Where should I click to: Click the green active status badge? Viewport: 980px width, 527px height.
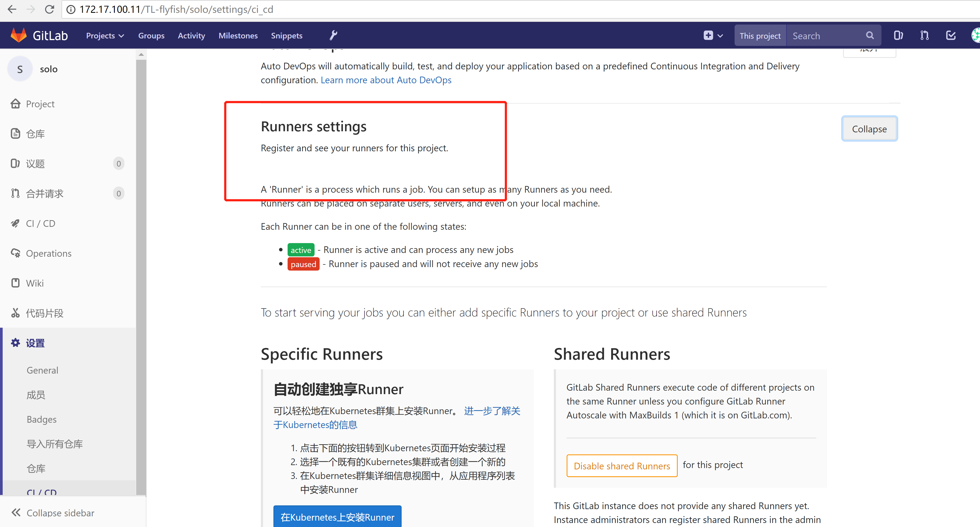[301, 250]
